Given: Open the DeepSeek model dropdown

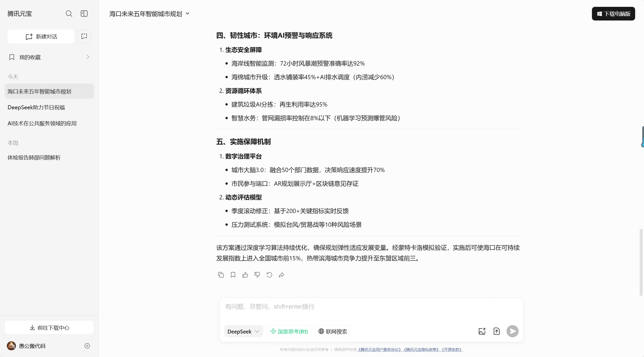Looking at the screenshot, I should pyautogui.click(x=243, y=331).
